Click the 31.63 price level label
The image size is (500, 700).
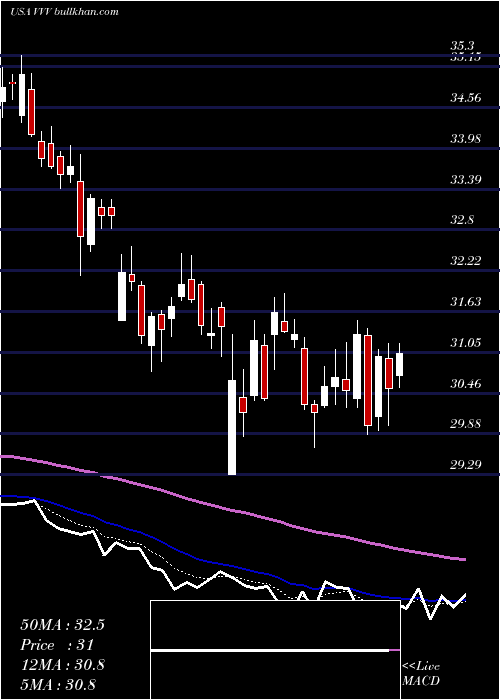[466, 302]
